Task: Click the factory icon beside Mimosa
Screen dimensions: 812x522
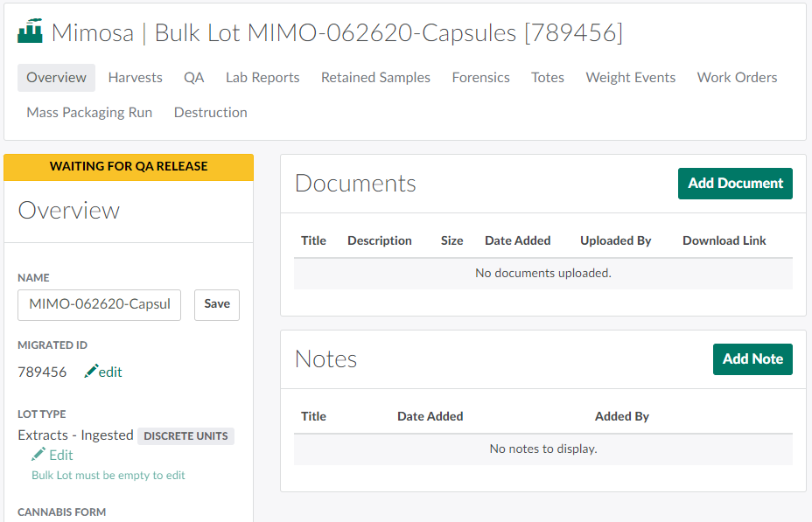Action: coord(31,32)
